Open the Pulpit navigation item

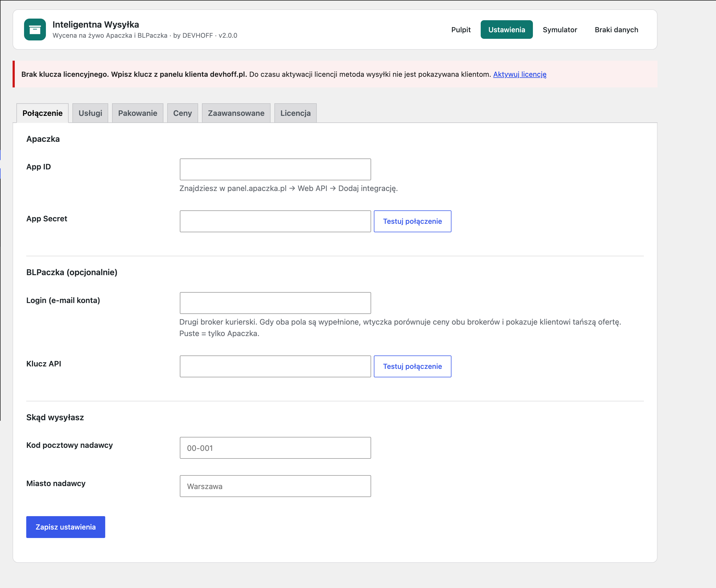pyautogui.click(x=461, y=30)
